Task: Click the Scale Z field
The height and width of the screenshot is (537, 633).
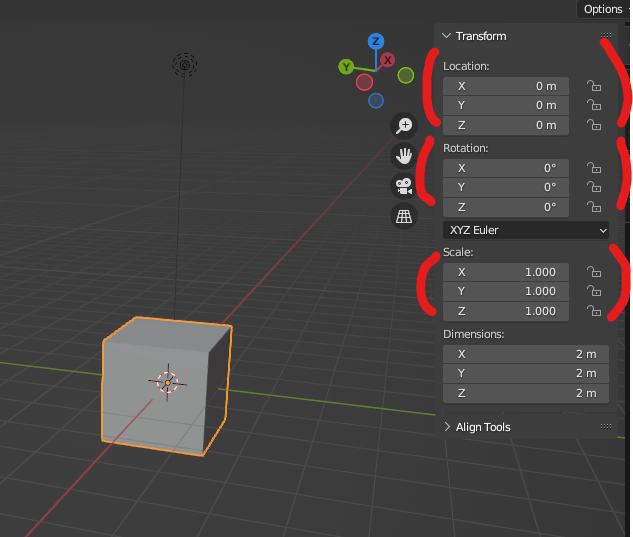Action: click(x=506, y=311)
